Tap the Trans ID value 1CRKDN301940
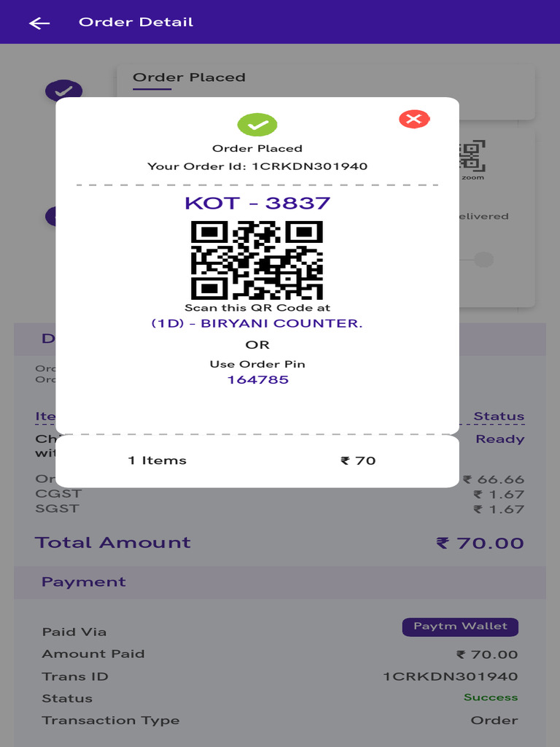Image resolution: width=560 pixels, height=747 pixels. coord(451,676)
